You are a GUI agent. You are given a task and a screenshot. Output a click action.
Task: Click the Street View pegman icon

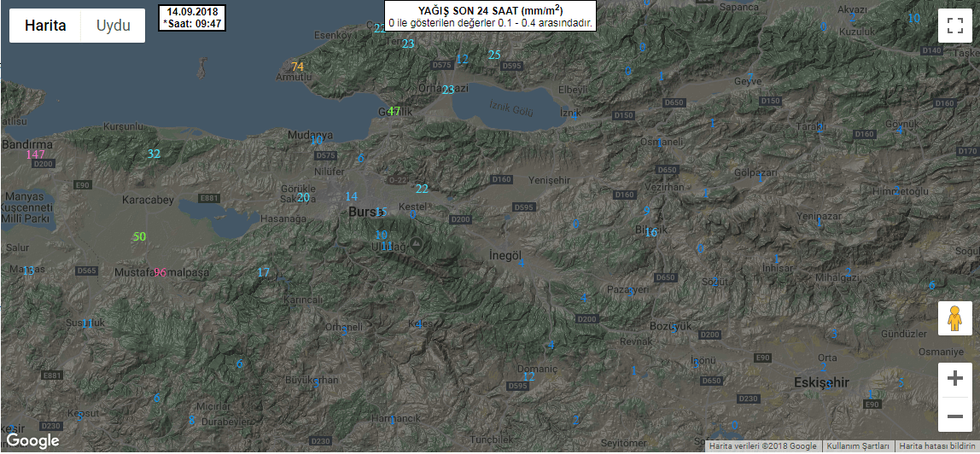954,319
